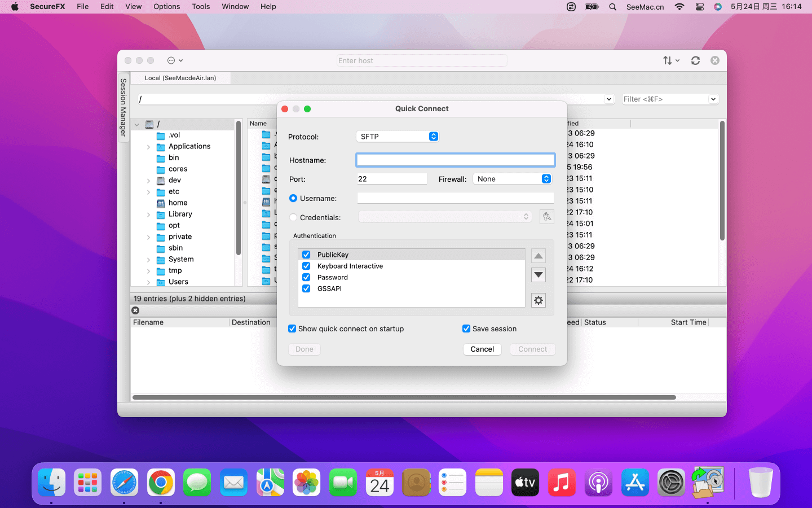812x508 pixels.
Task: Move authentication method up with arrow button
Action: tap(539, 256)
